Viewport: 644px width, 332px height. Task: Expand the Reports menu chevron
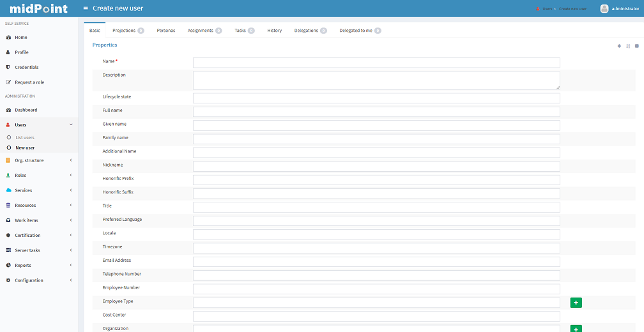pos(71,265)
